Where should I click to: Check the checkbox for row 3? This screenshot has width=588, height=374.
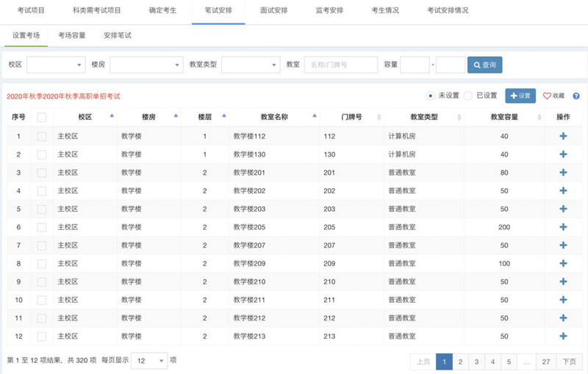click(42, 173)
